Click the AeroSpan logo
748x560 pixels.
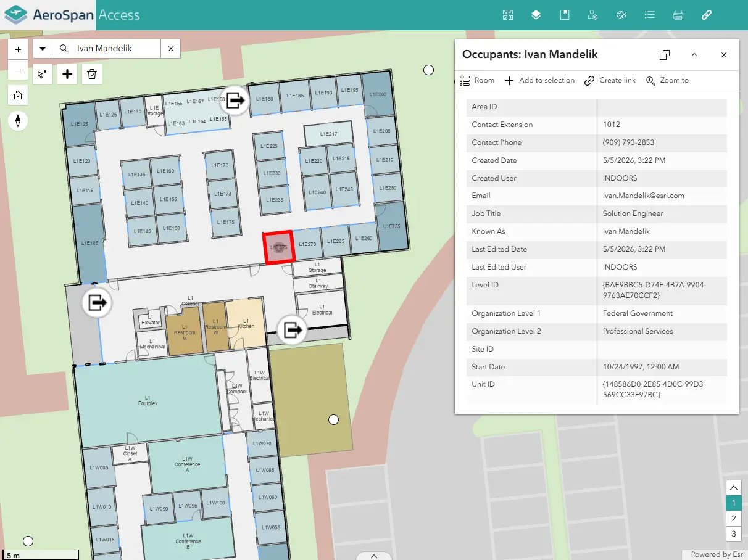pos(48,15)
